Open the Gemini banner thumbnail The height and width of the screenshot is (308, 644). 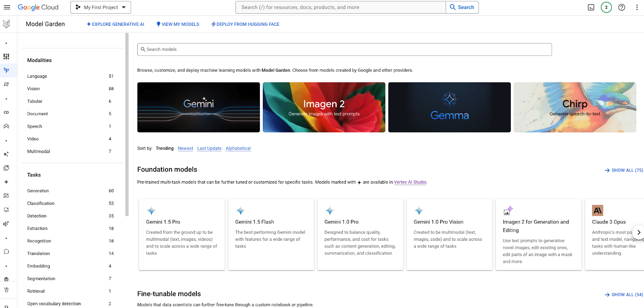coord(198,107)
